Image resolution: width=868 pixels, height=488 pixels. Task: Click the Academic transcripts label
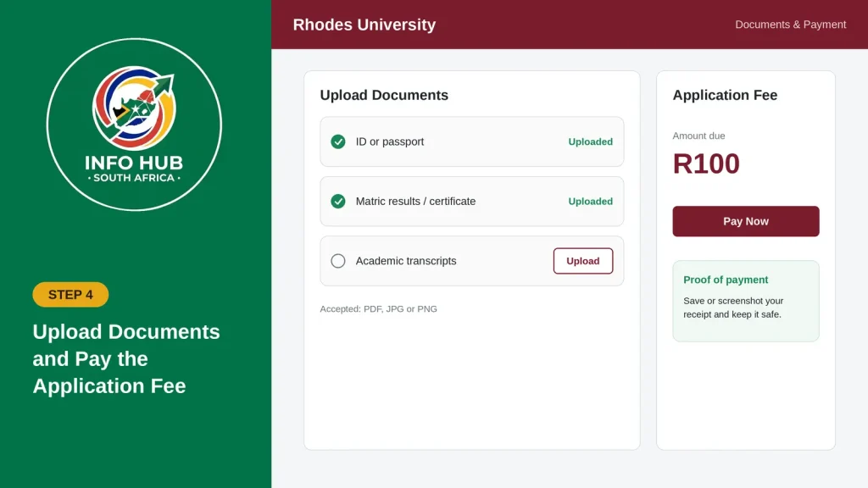point(406,261)
